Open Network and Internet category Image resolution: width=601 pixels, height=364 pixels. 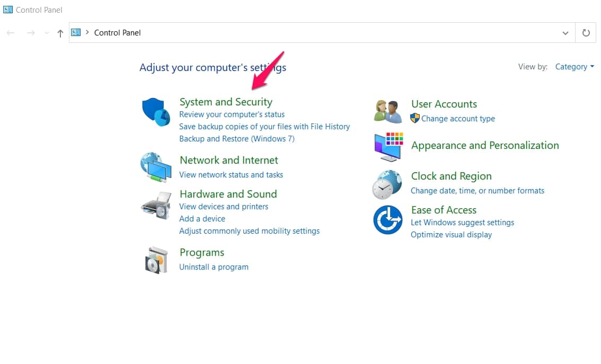[x=229, y=160]
